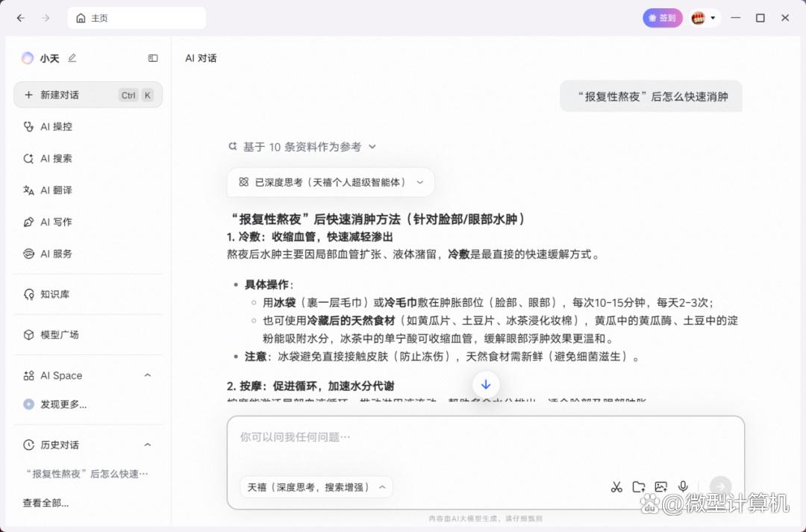Click the 你可以问我任何问题 input field

click(485, 437)
